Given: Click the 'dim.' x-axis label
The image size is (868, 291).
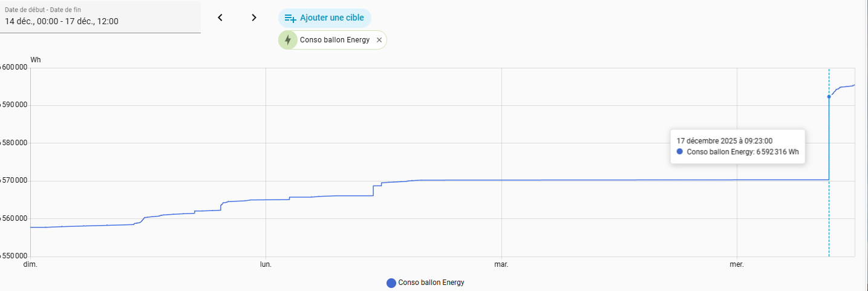Looking at the screenshot, I should coord(30,264).
